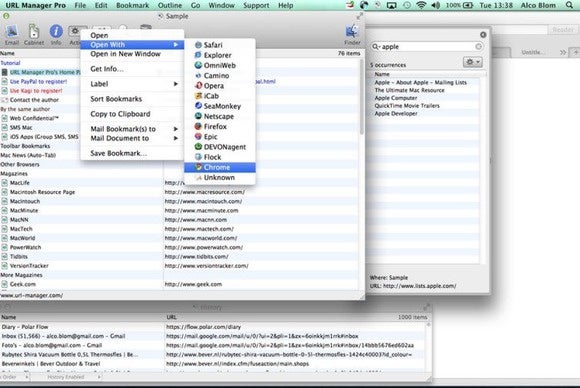
Task: Click the Finder toolbar icon
Action: (x=351, y=32)
